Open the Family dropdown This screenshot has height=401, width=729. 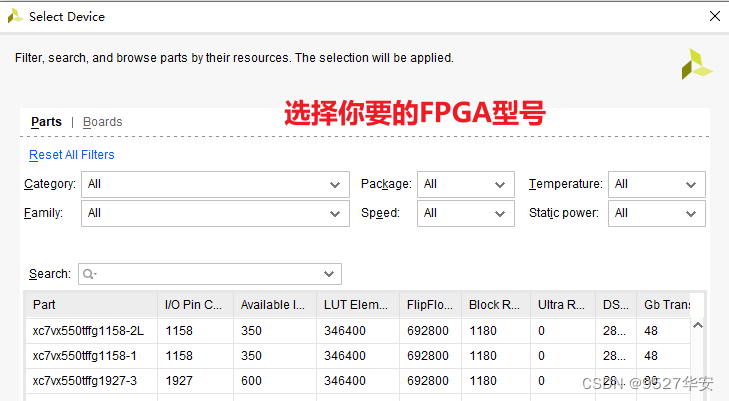pos(214,213)
